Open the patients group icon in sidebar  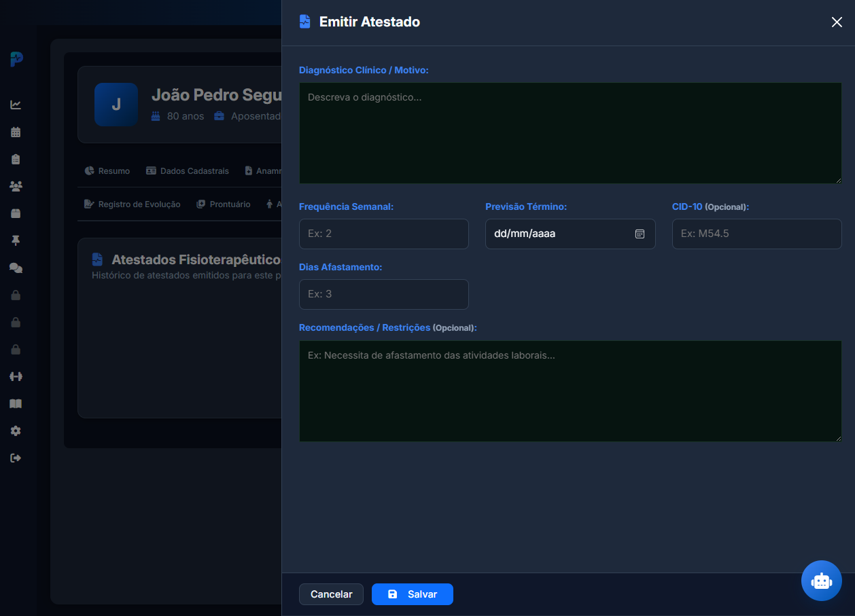coord(16,186)
